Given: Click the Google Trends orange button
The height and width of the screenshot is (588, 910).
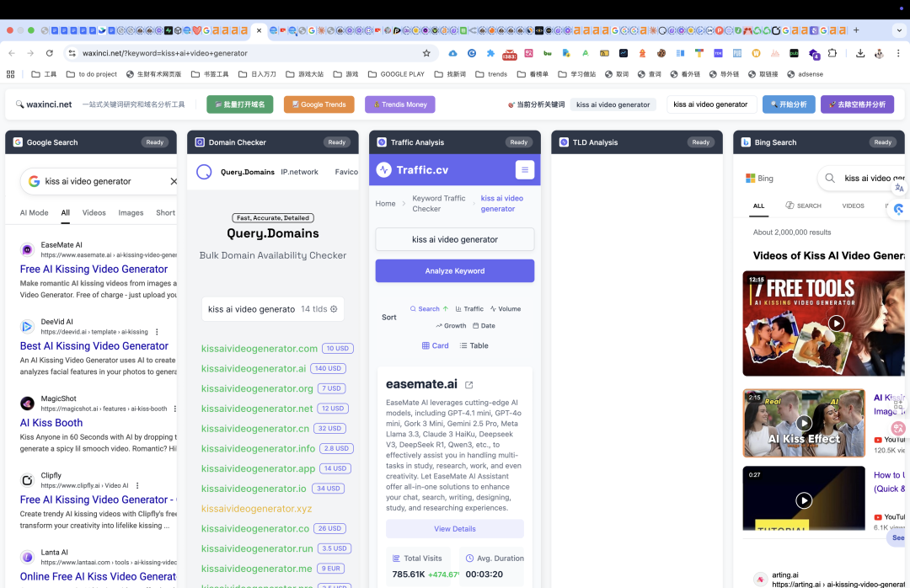Looking at the screenshot, I should pos(319,104).
